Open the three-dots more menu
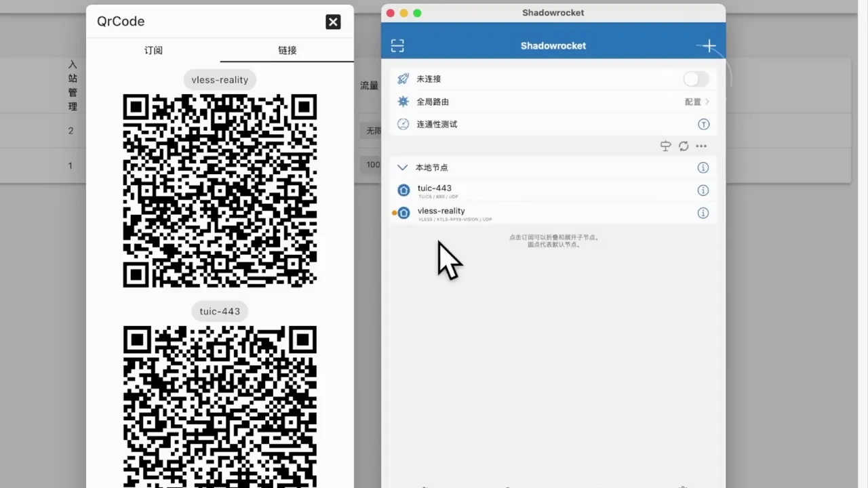This screenshot has width=868, height=488. pyautogui.click(x=701, y=146)
